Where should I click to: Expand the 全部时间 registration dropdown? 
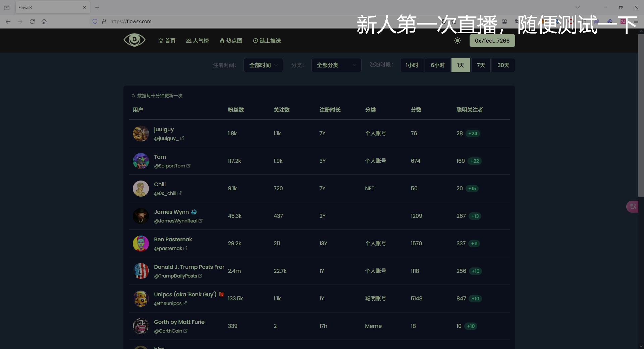pos(263,65)
